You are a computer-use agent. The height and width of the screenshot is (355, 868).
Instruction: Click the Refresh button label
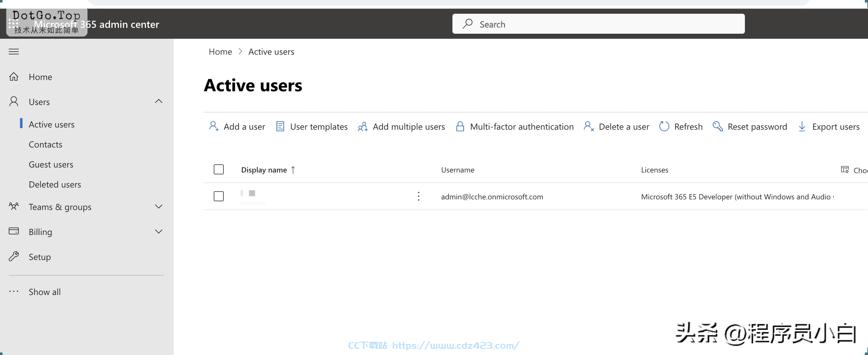pos(688,127)
